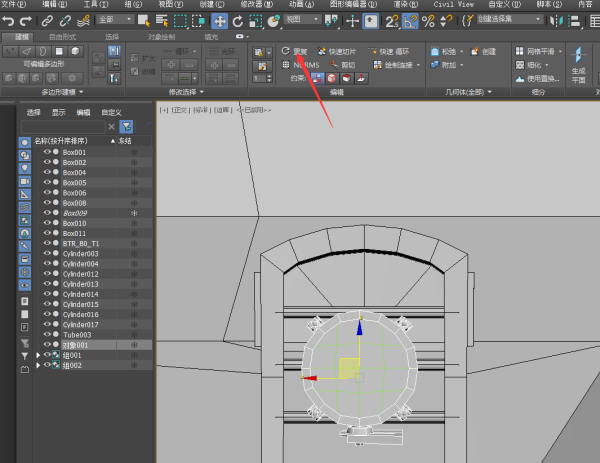Click the Select and Place icon
Viewport: 600px width, 463px height.
pos(274,21)
